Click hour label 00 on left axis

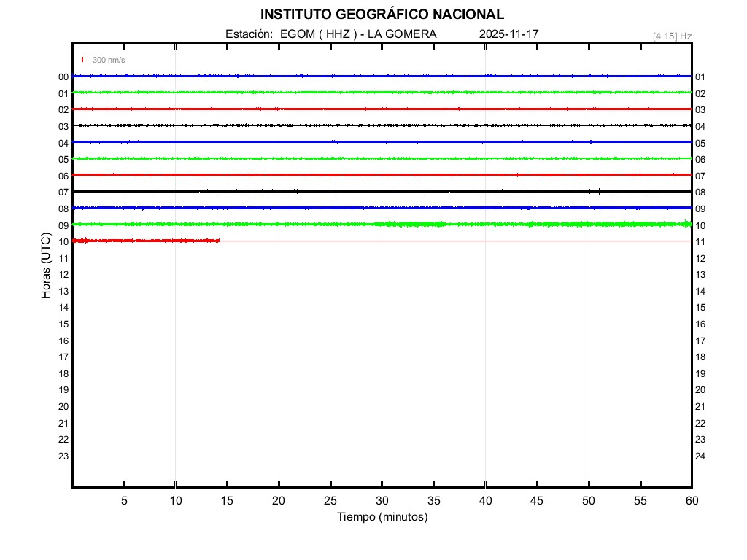tap(63, 77)
